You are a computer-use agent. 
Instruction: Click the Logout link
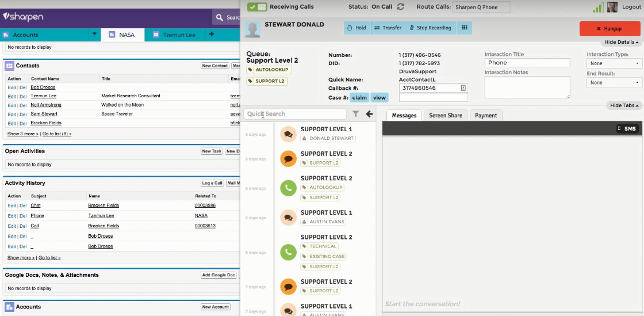(631, 7)
